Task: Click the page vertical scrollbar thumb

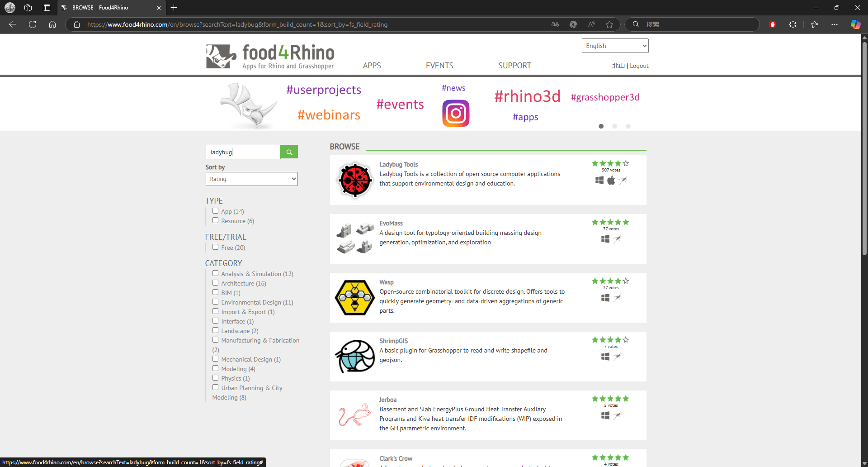Action: click(x=864, y=149)
